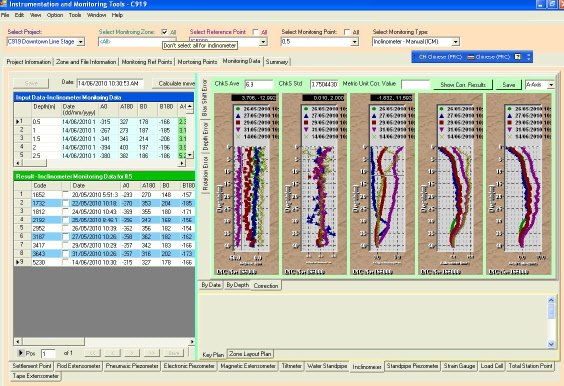Click the keyboard layout icon in language bar
The height and width of the screenshot is (386, 564).
point(471,57)
